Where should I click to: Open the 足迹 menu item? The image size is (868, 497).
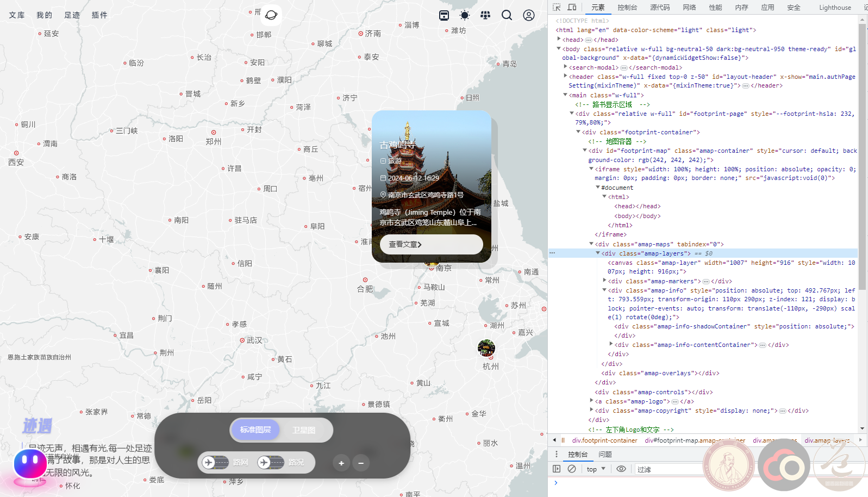(x=72, y=15)
